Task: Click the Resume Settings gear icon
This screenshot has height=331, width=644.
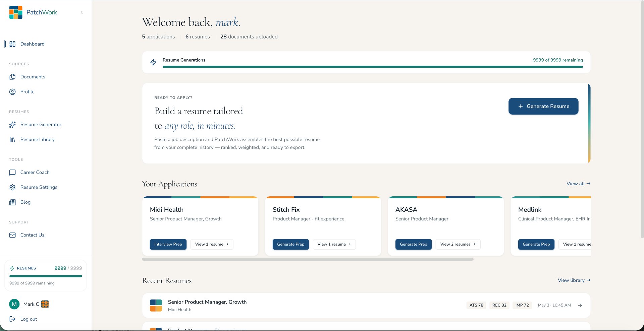Action: tap(12, 187)
